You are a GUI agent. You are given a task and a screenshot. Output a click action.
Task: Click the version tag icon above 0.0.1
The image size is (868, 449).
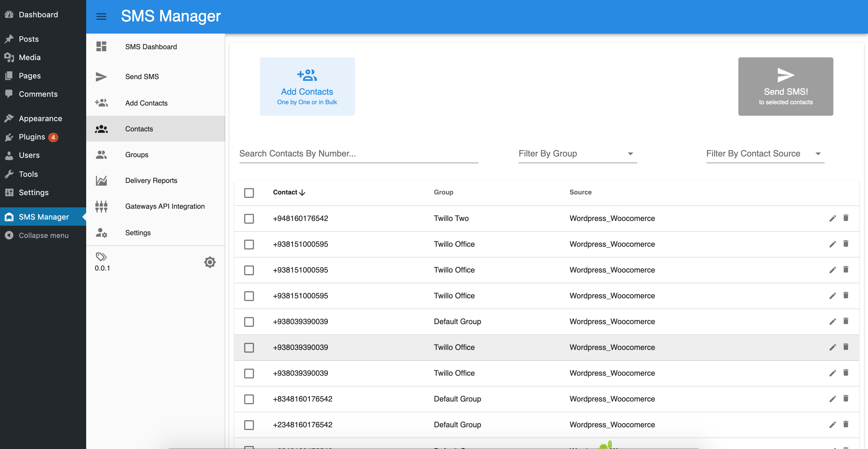click(101, 257)
